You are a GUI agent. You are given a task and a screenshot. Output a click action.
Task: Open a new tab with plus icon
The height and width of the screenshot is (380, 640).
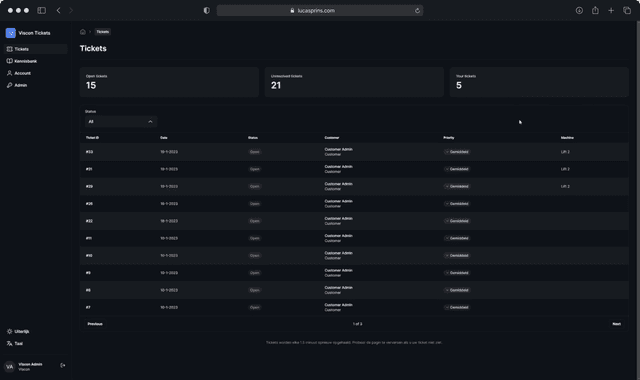[611, 11]
